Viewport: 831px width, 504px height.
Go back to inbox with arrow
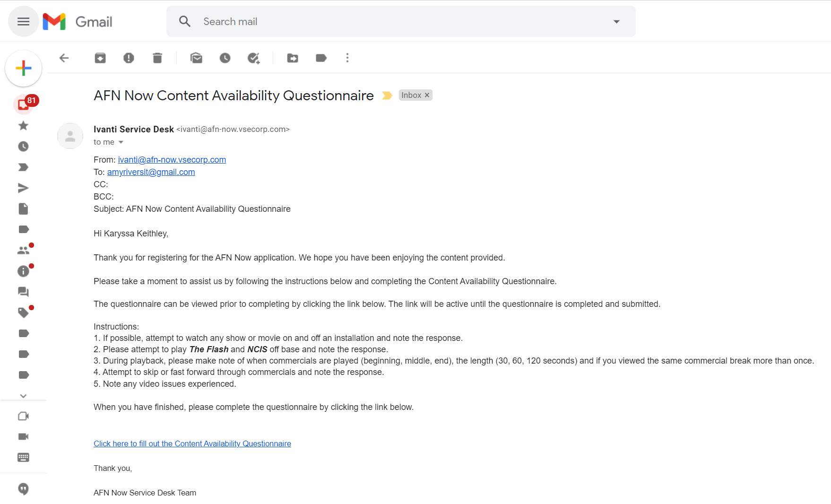pos(64,58)
